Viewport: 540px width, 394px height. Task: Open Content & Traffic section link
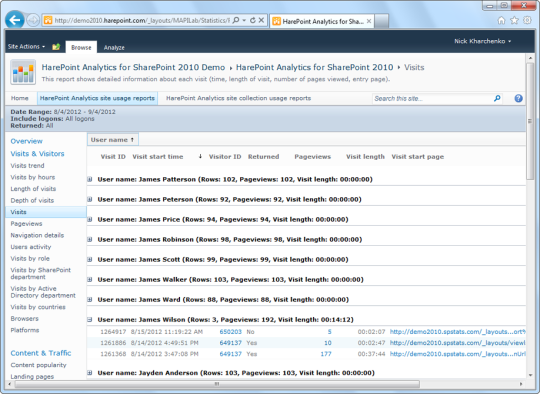[41, 353]
